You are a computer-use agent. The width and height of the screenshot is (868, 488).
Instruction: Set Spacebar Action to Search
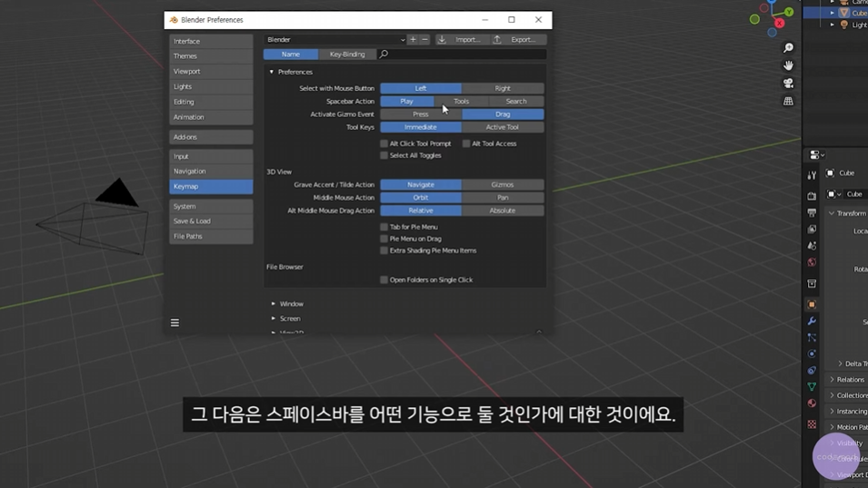[516, 101]
